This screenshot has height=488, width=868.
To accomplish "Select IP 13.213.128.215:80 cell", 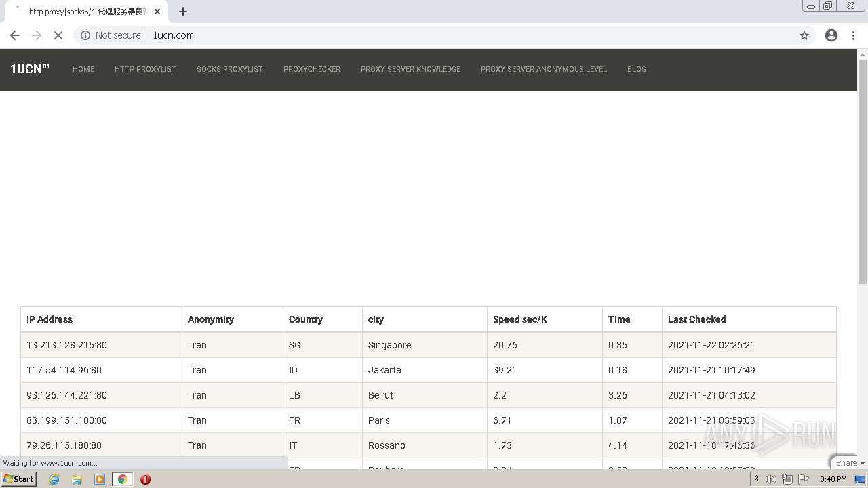I will [x=102, y=345].
